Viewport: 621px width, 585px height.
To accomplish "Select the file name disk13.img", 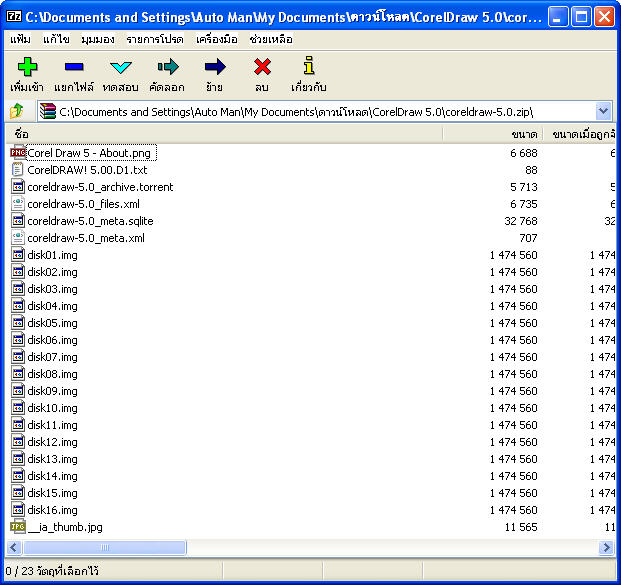I will click(52, 459).
